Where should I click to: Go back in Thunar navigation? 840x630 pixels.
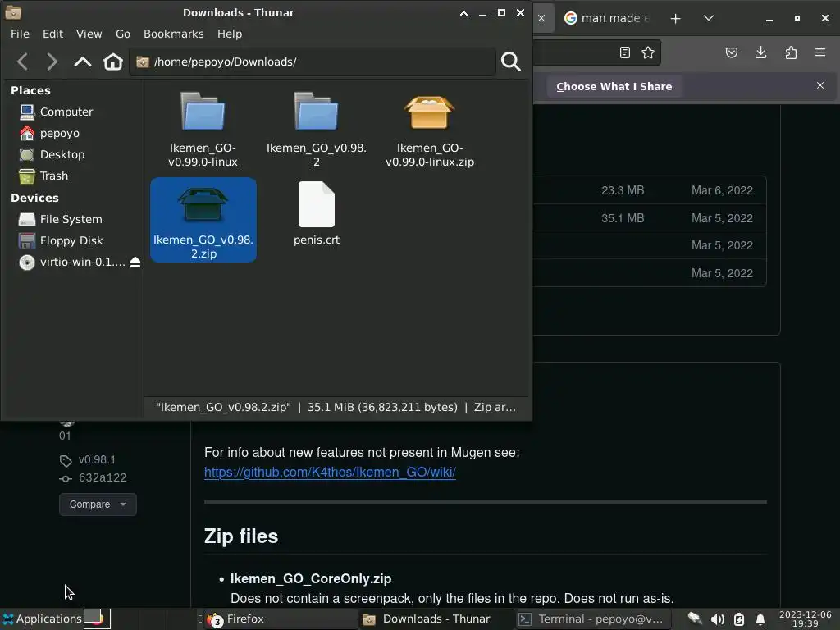tap(22, 62)
